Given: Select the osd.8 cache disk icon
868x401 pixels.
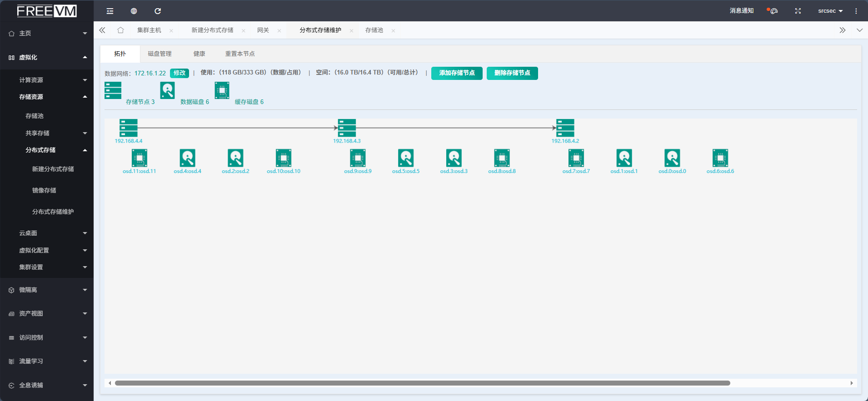Looking at the screenshot, I should click(x=502, y=158).
